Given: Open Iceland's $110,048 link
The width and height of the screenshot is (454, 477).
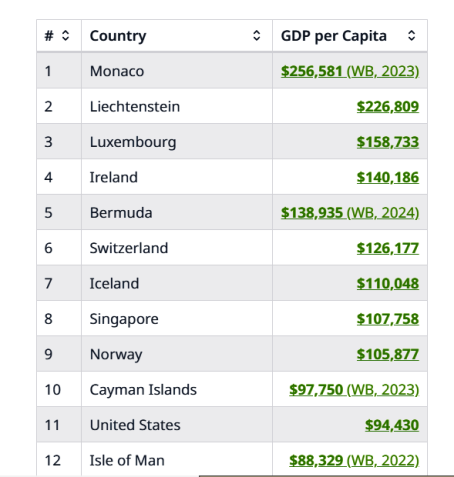Looking at the screenshot, I should point(388,283).
